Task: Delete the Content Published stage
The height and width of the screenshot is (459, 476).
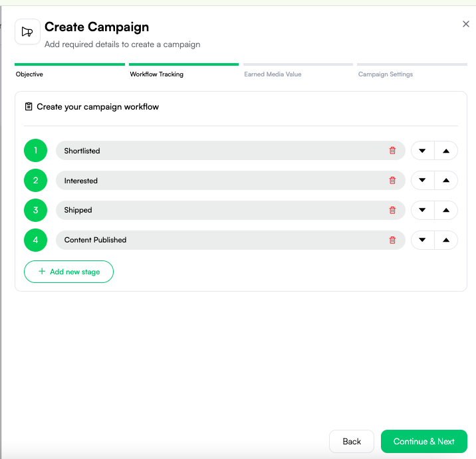Action: click(x=392, y=240)
